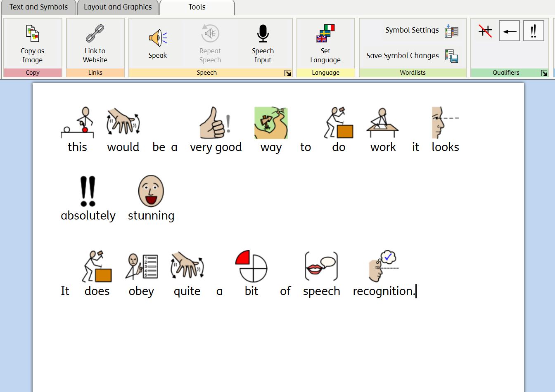Viewport: 555px width, 392px height.
Task: Switch to the Text and Symbols tab
Action: (x=38, y=7)
